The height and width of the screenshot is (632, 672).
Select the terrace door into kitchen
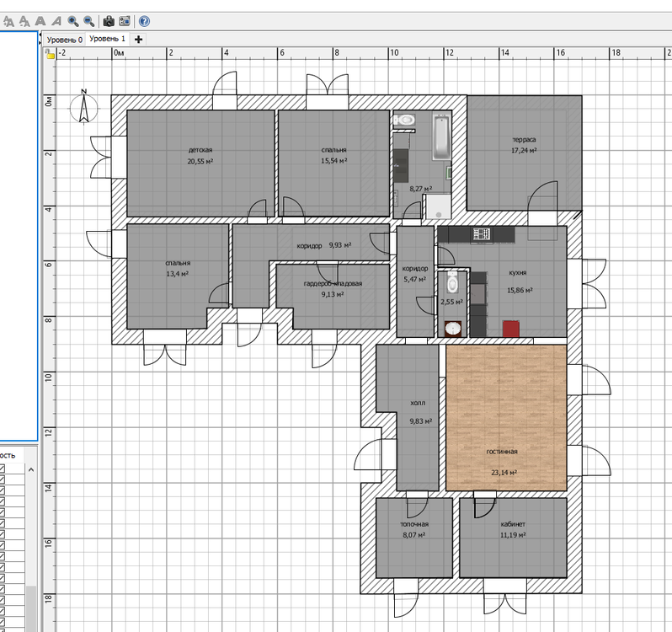coord(542,211)
